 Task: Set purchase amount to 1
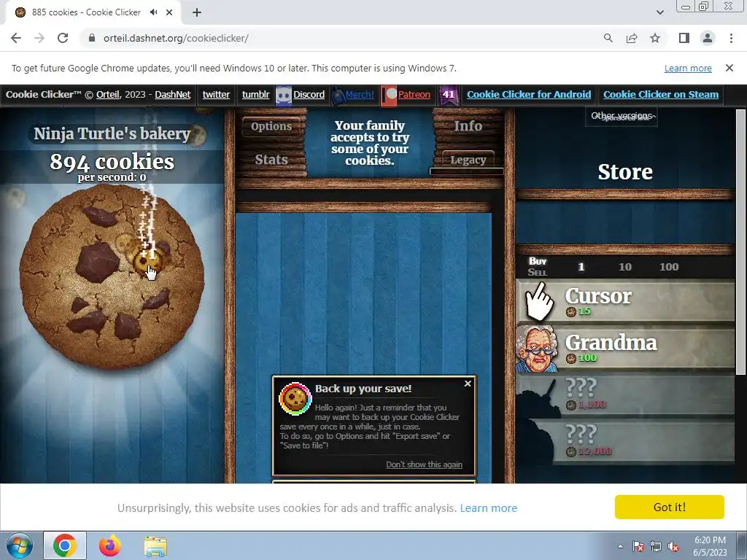(x=581, y=267)
